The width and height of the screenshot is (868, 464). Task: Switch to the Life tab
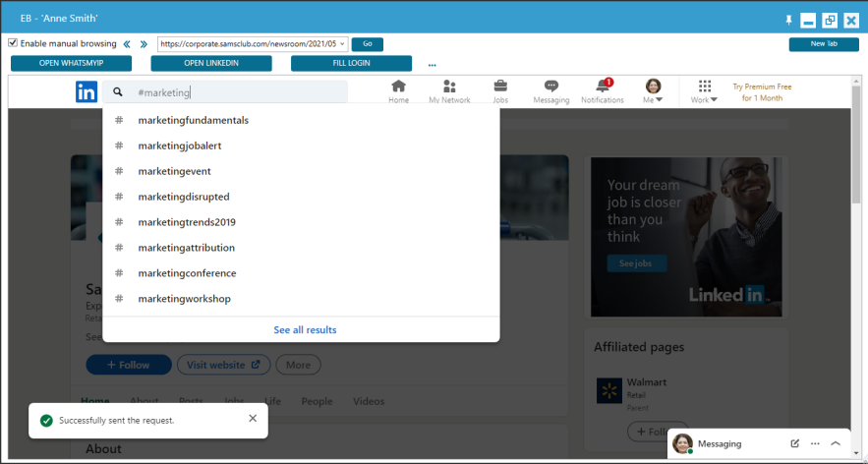(273, 401)
